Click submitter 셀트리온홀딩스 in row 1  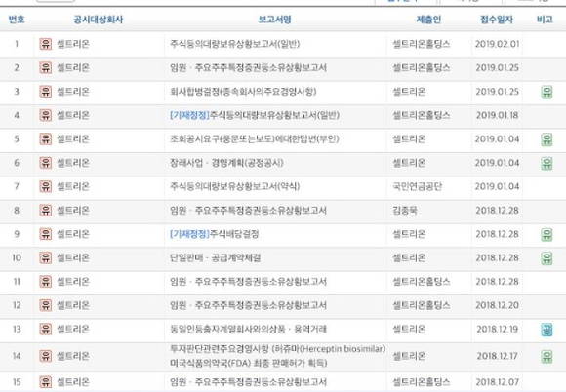[x=421, y=44]
